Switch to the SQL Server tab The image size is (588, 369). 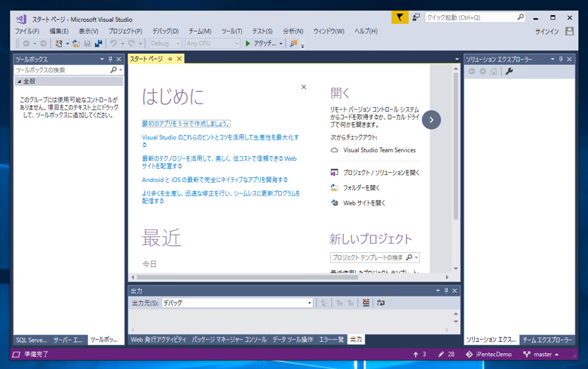click(32, 340)
